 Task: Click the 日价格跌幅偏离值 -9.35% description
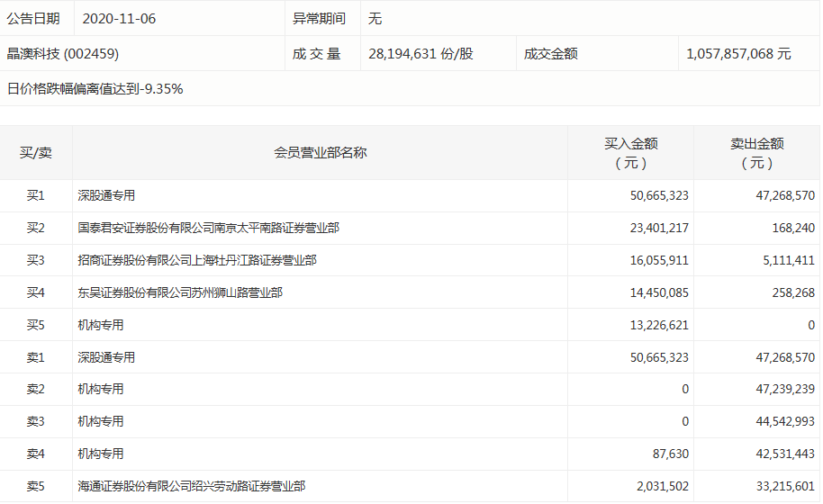(95, 88)
